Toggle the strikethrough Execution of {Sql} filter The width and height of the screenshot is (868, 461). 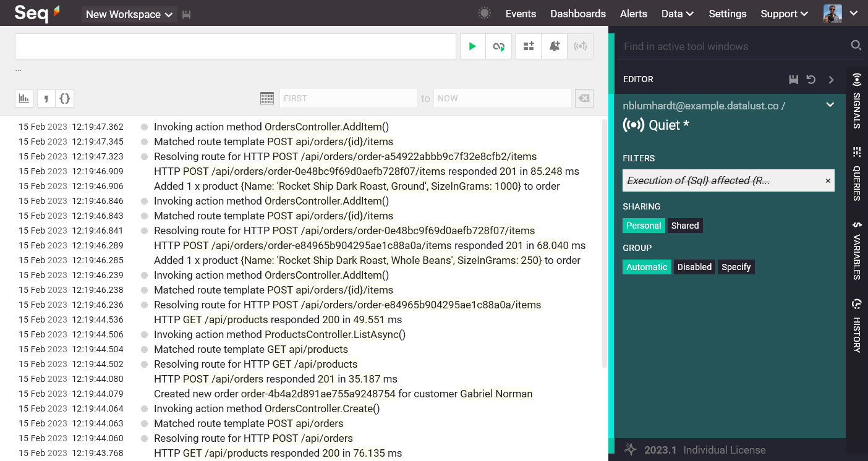699,180
